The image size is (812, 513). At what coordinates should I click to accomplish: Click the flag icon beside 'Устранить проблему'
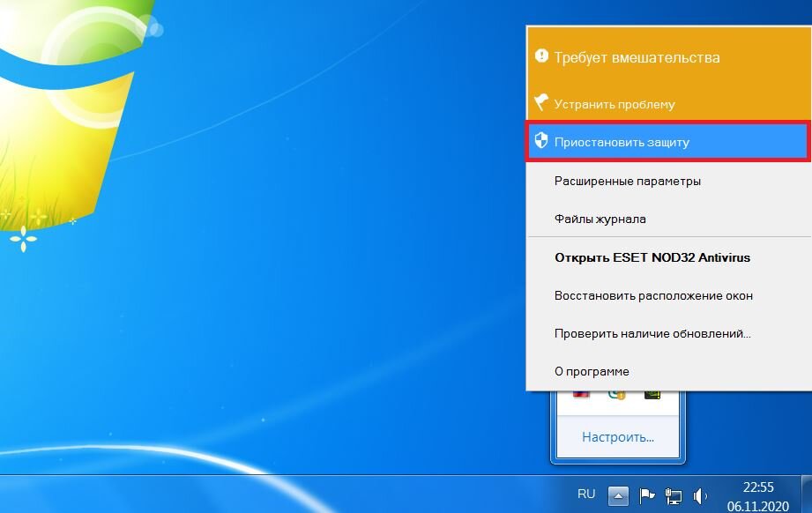pyautogui.click(x=541, y=102)
